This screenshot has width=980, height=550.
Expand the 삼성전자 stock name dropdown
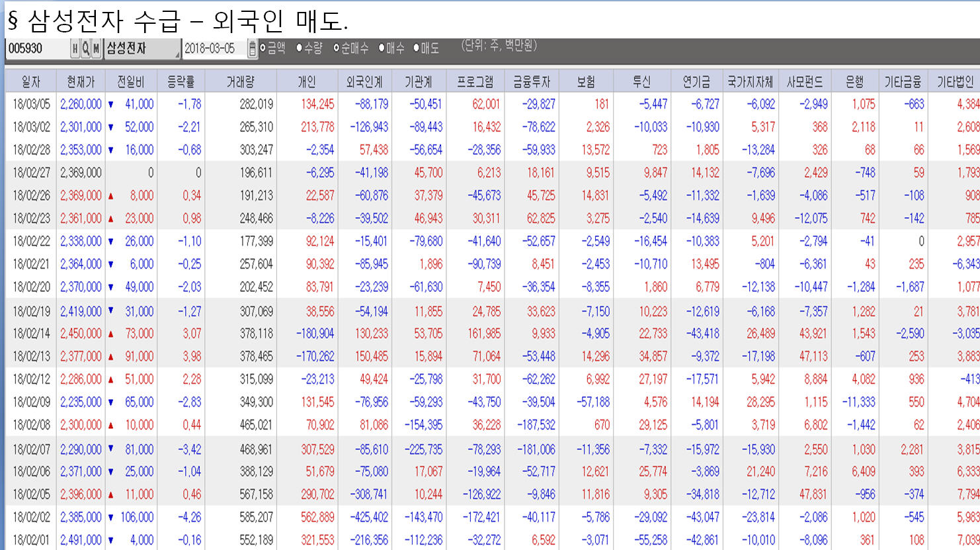coord(177,53)
